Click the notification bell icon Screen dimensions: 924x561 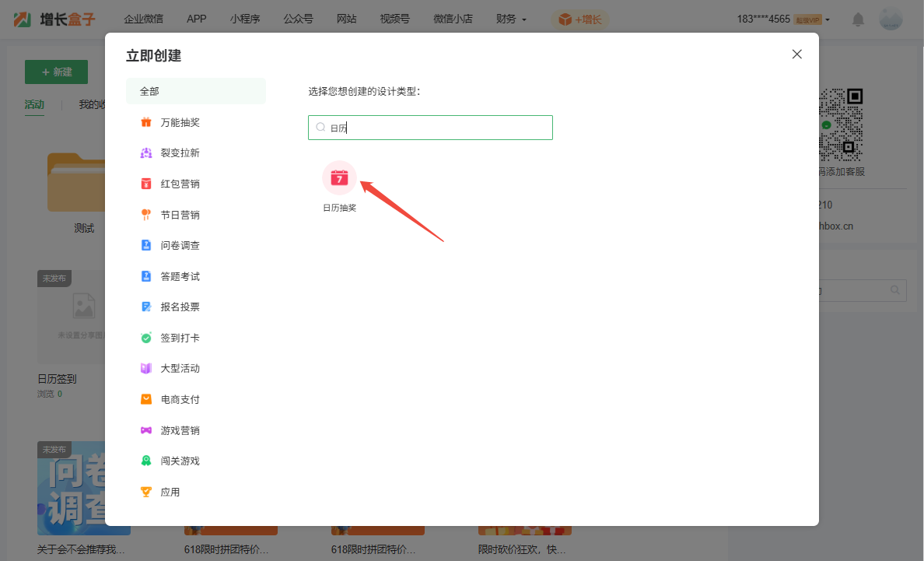tap(858, 19)
